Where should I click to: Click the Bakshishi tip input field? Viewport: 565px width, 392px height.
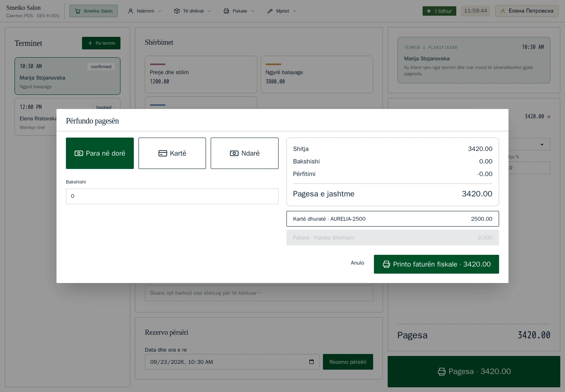172,196
